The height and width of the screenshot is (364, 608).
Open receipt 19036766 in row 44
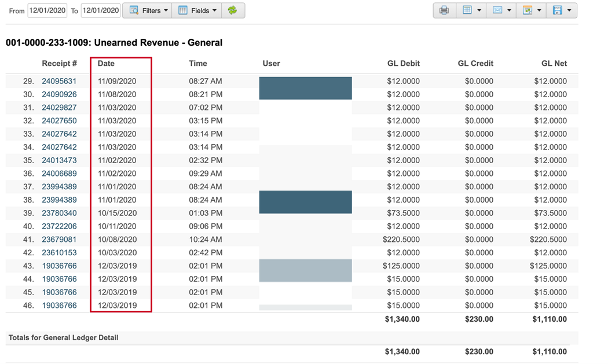point(59,279)
